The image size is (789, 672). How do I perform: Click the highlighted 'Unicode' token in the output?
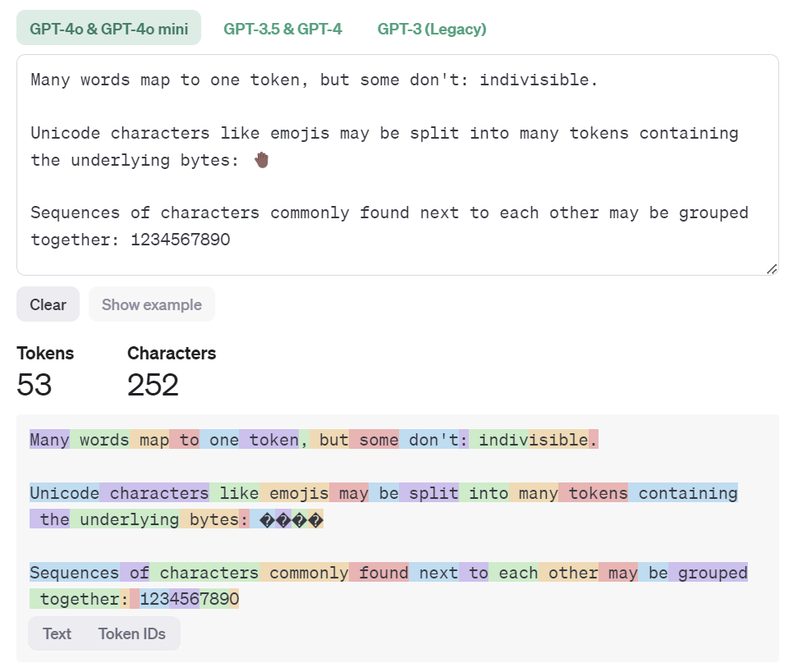coord(64,493)
